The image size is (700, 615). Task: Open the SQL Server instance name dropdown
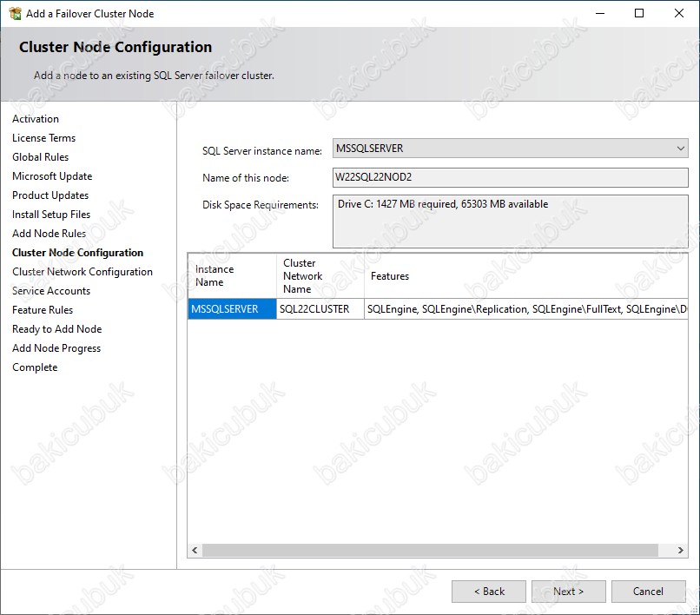(510, 148)
